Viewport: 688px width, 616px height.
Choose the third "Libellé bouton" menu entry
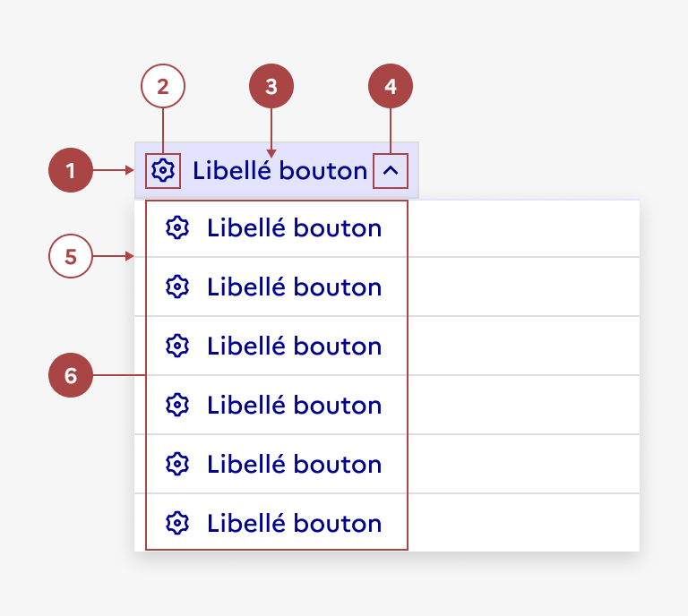coord(294,346)
